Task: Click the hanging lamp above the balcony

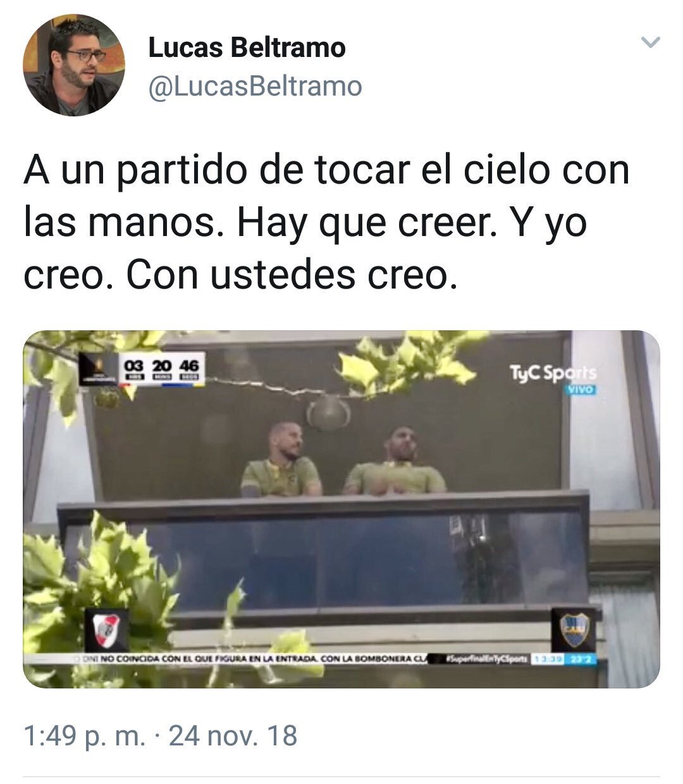Action: click(x=328, y=413)
